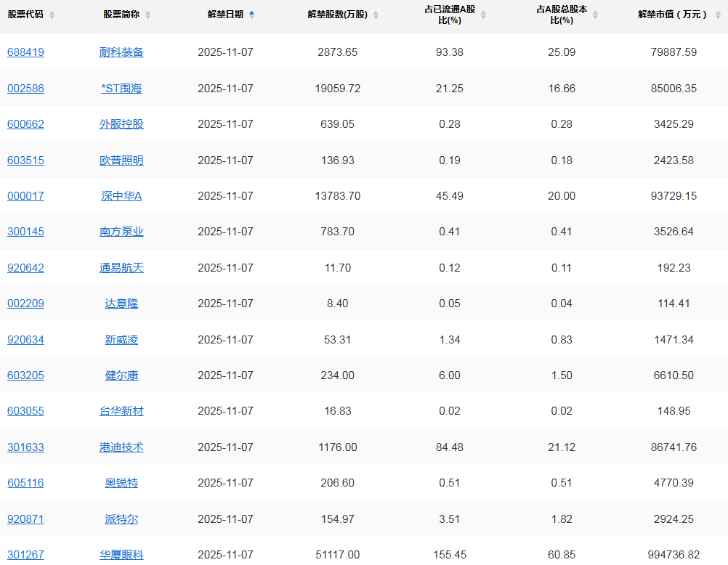Image resolution: width=728 pixels, height=565 pixels.
Task: Sort by 解禁市值(万元) using its arrow icon
Action: click(716, 15)
